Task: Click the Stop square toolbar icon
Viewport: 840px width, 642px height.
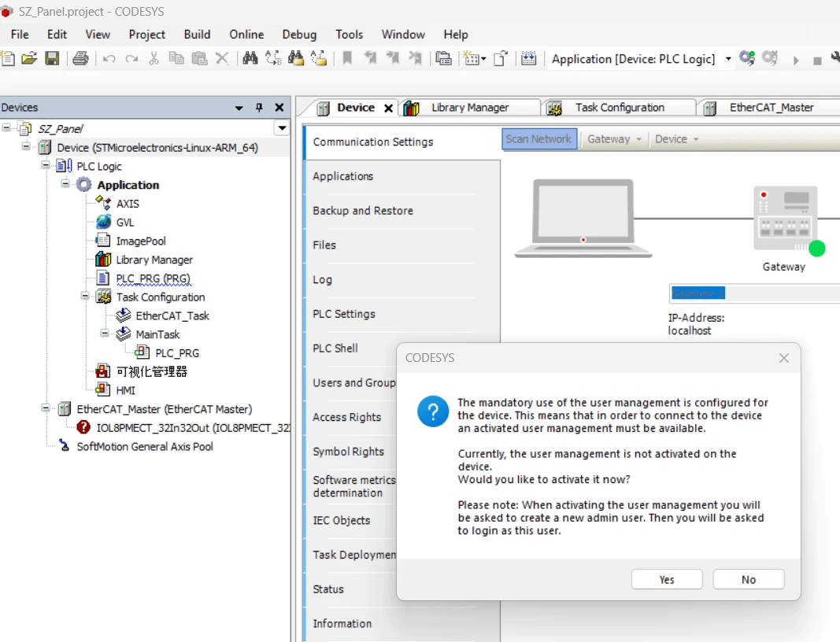Action: (817, 61)
